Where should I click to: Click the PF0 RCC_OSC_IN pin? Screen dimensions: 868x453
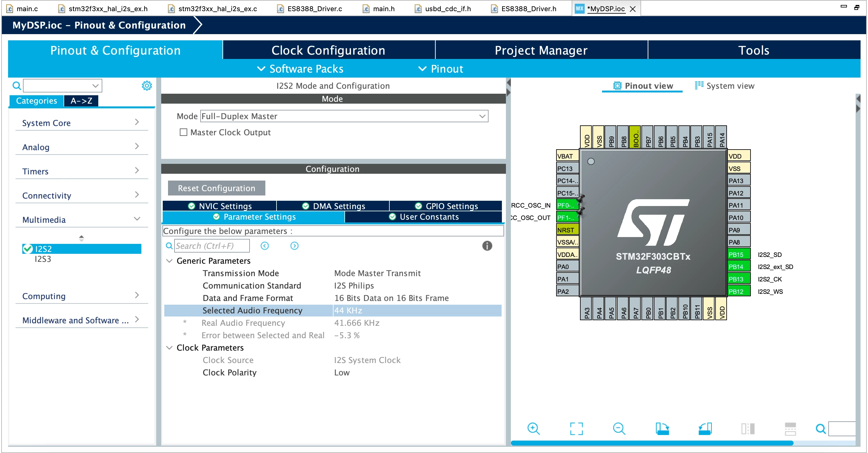tap(567, 205)
